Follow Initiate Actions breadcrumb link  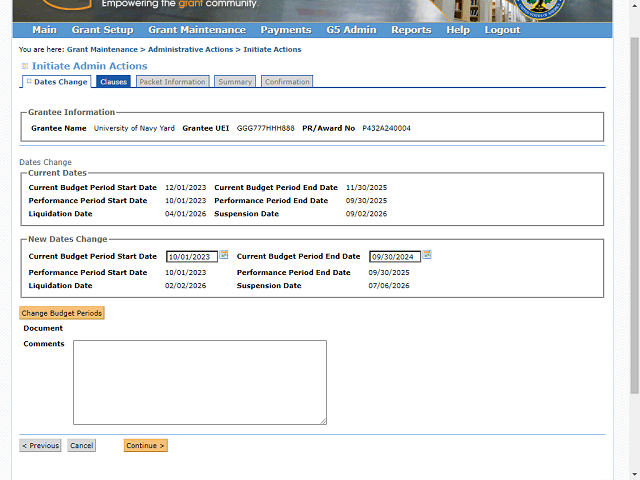point(273,49)
